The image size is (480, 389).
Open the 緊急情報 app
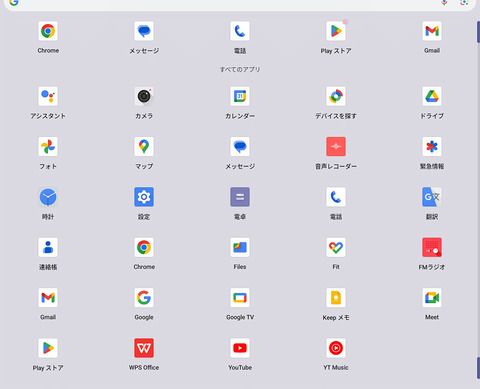tap(432, 147)
